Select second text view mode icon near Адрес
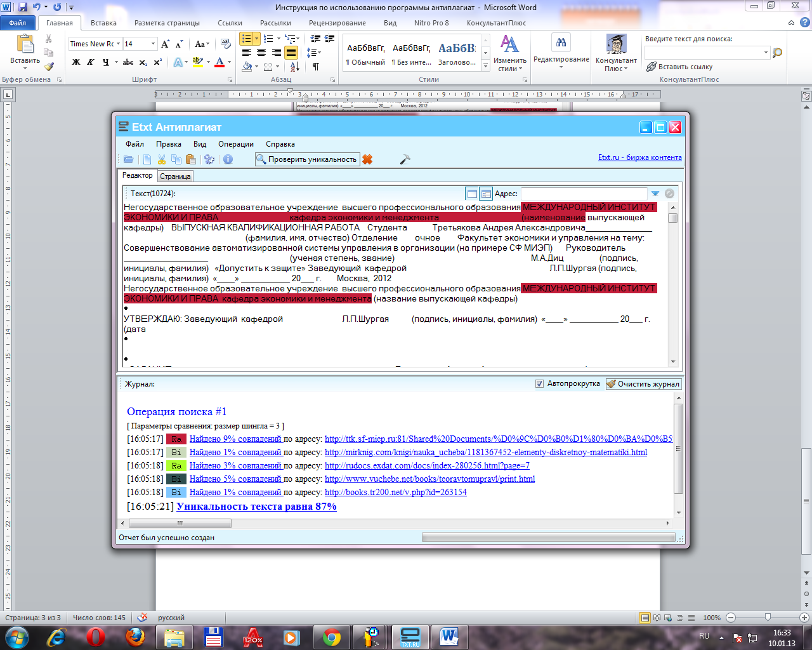 pos(486,194)
